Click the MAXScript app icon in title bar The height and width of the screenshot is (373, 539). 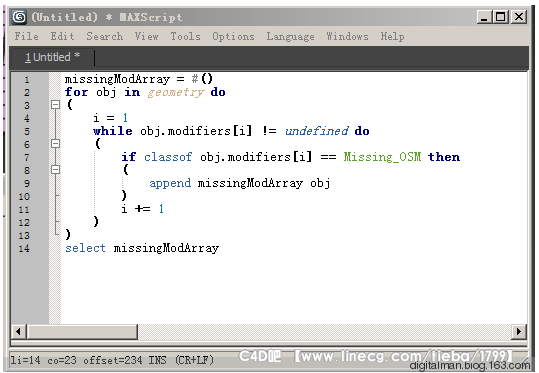click(19, 17)
